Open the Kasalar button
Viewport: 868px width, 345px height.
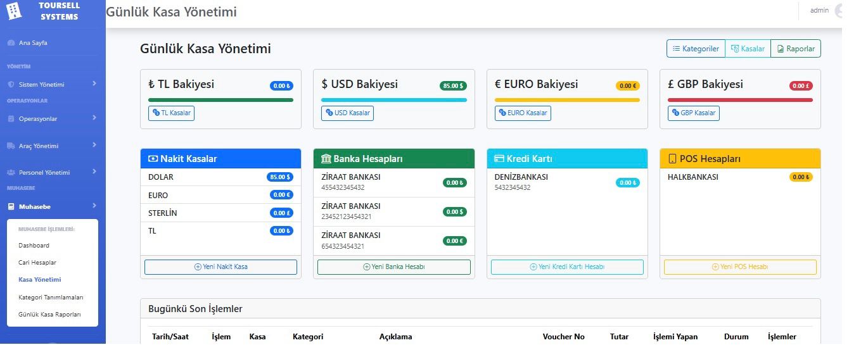coord(748,49)
